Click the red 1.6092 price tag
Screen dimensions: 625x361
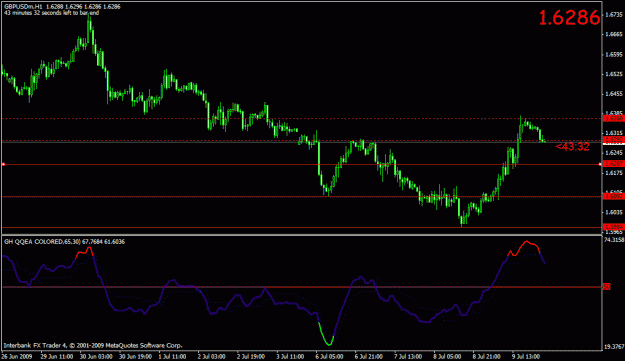click(614, 196)
